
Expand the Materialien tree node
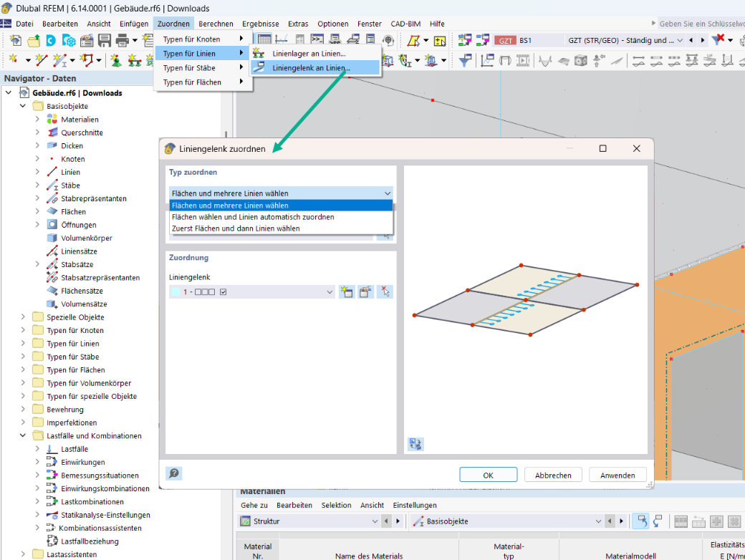pos(37,119)
